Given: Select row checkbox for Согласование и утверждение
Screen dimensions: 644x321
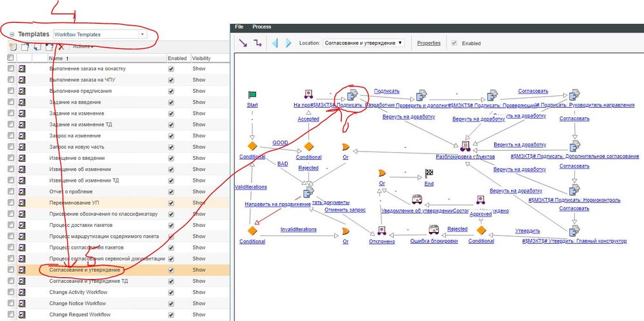Looking at the screenshot, I should click(11, 270).
